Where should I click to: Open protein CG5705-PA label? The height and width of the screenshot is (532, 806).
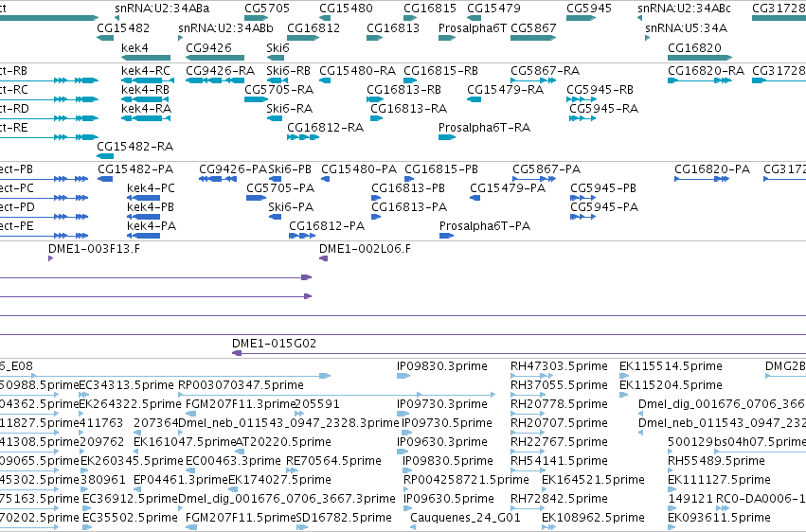(x=280, y=188)
